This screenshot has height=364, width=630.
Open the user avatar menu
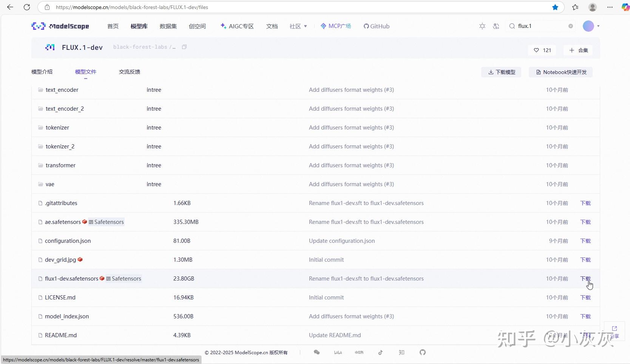pos(588,26)
